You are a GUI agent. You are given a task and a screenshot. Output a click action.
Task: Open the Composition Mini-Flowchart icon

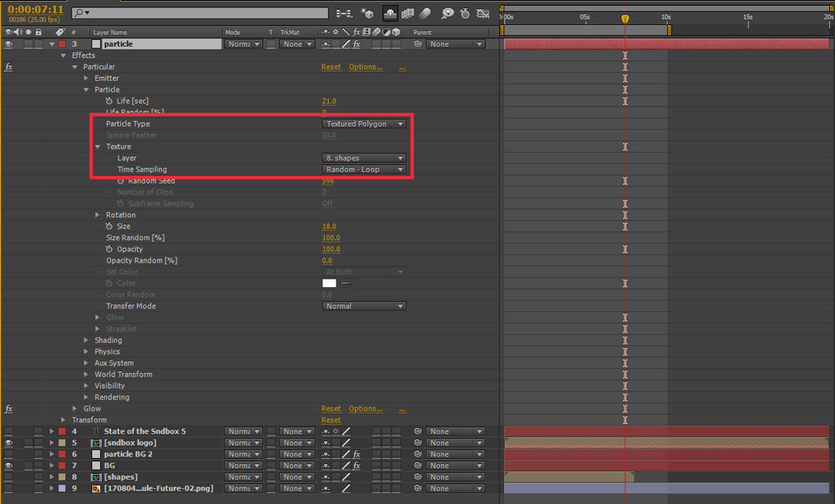[343, 13]
